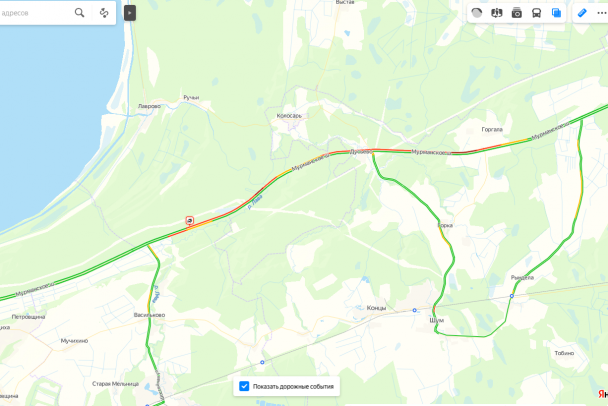The height and width of the screenshot is (406, 608).
Task: Click the Шум settlement label
Action: [437, 320]
